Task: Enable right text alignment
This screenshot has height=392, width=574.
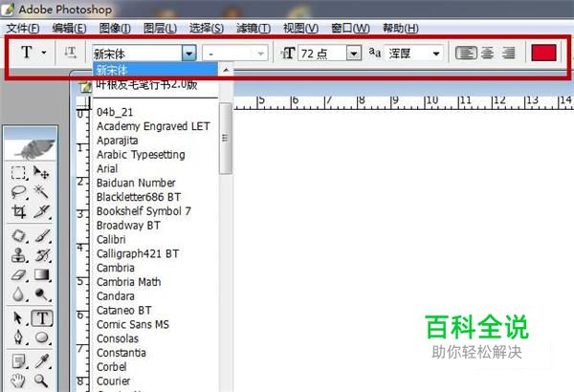Action: (x=508, y=54)
